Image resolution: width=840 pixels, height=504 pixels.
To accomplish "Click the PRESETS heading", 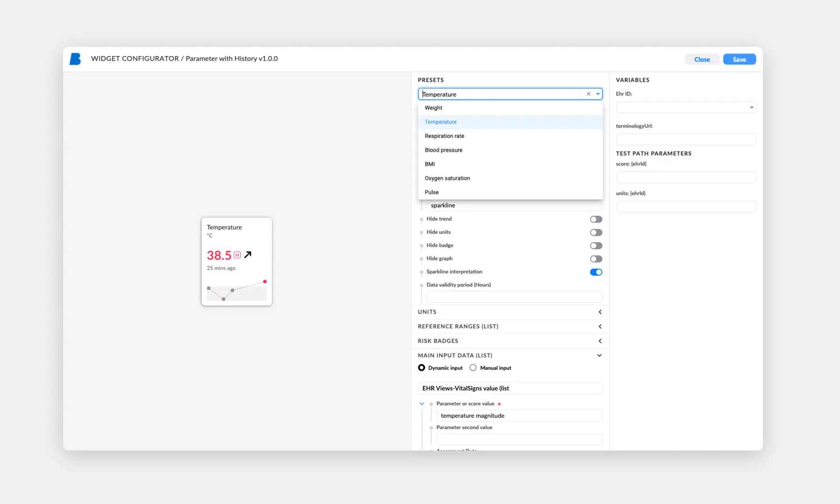I will click(431, 80).
